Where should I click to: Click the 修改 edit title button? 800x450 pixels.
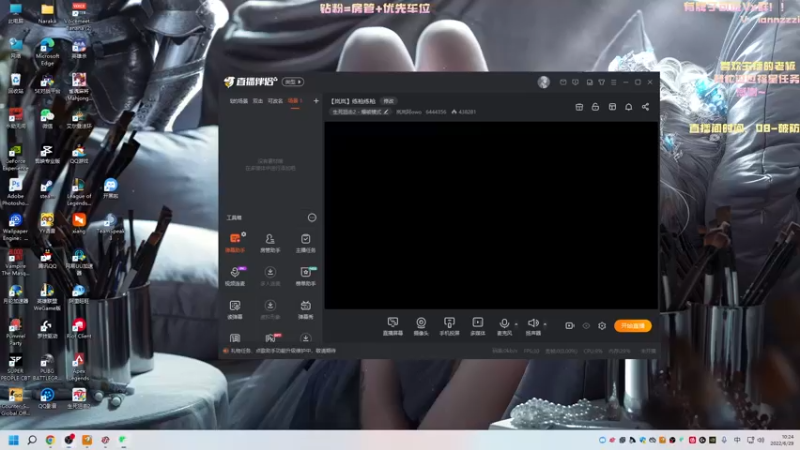[389, 101]
